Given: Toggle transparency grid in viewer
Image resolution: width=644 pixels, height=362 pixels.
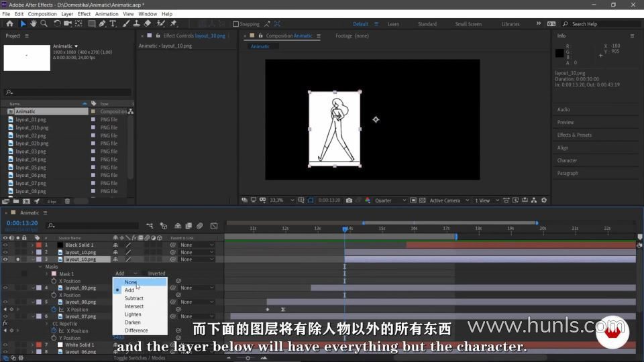Looking at the screenshot, I should (x=422, y=200).
